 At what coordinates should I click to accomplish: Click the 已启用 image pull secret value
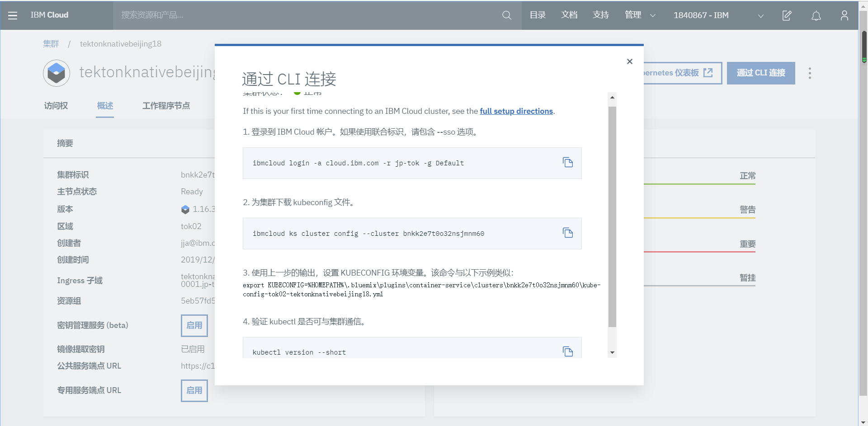193,349
